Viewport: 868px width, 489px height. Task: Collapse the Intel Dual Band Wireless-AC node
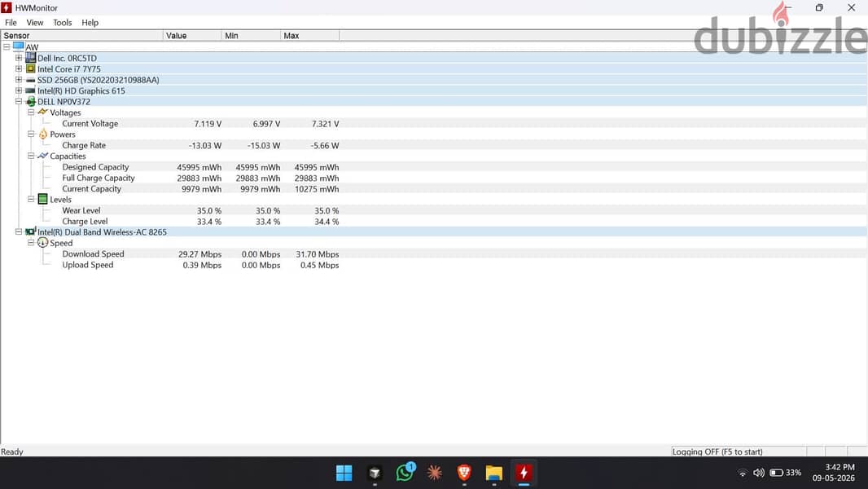19,231
